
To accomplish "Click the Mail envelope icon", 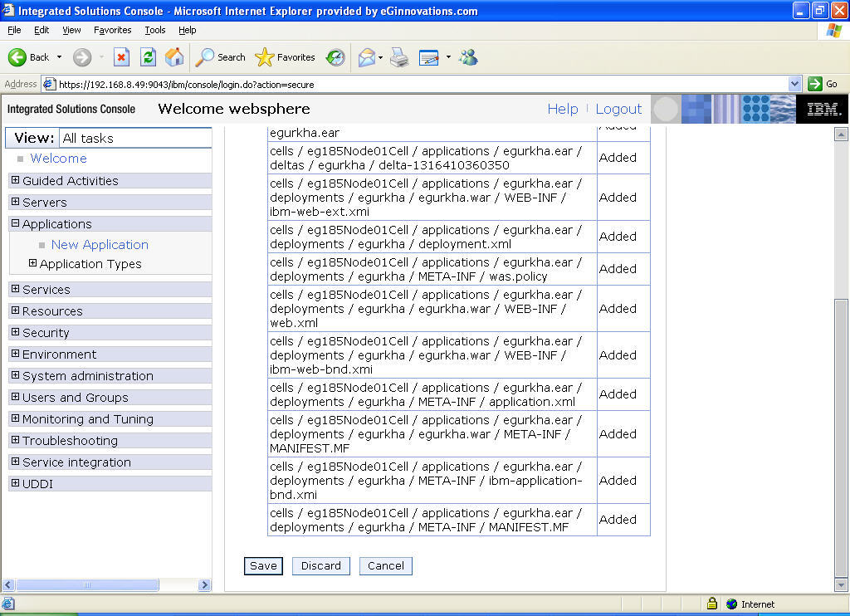I will pyautogui.click(x=367, y=57).
